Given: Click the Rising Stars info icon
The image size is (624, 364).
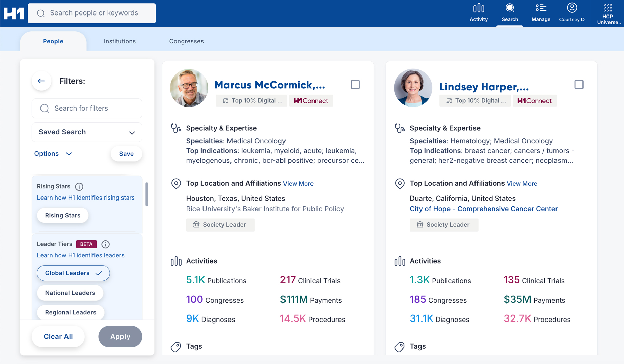Looking at the screenshot, I should coord(79,187).
